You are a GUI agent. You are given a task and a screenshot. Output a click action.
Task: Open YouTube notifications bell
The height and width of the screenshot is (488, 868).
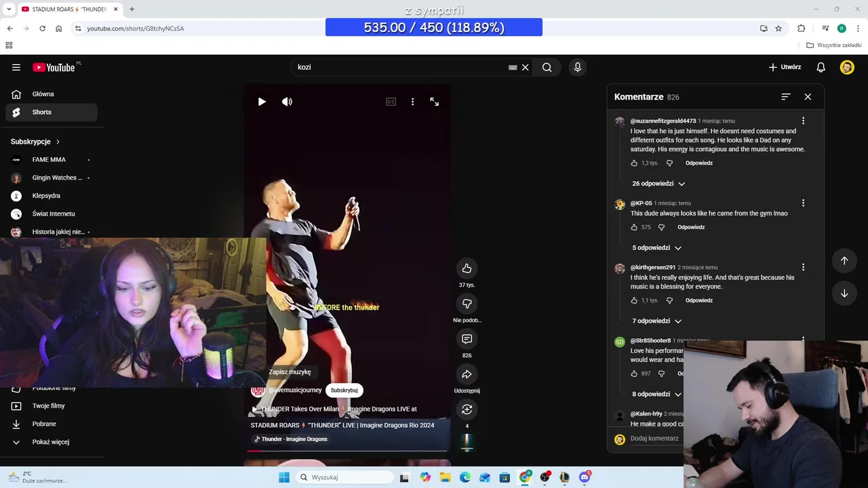821,67
